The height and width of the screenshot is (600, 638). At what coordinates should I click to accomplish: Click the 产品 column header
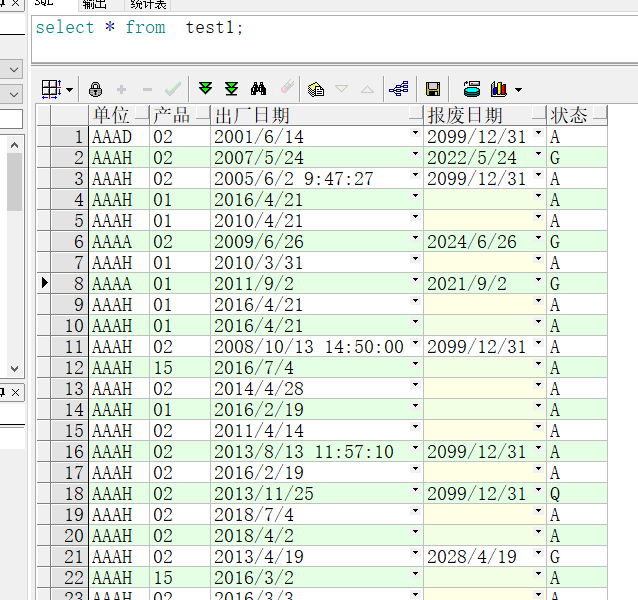(180, 115)
